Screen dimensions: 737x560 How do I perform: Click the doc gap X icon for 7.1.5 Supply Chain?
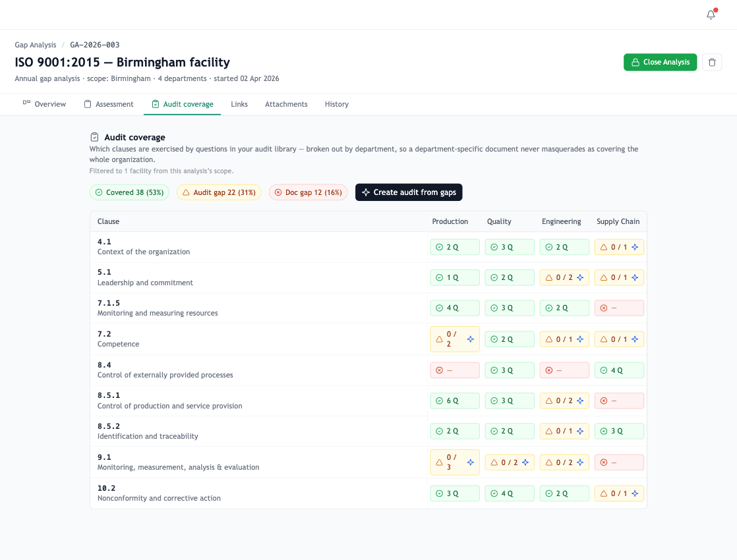(x=604, y=308)
